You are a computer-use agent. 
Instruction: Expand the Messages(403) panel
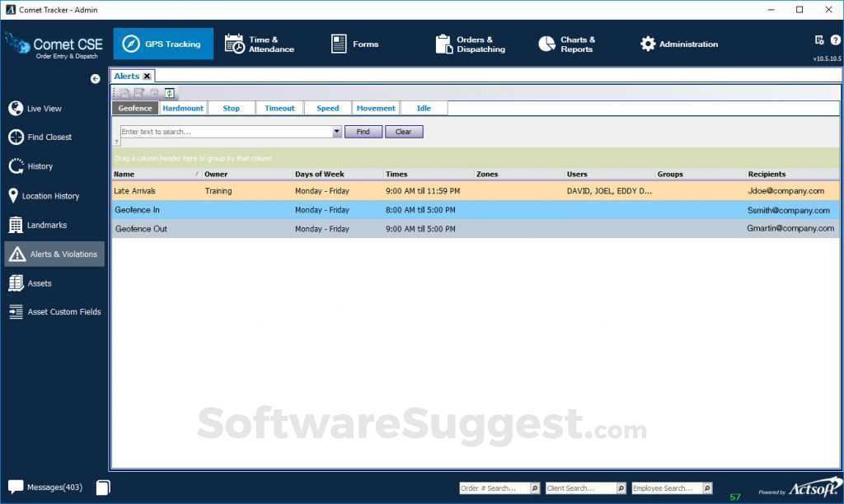click(53, 487)
